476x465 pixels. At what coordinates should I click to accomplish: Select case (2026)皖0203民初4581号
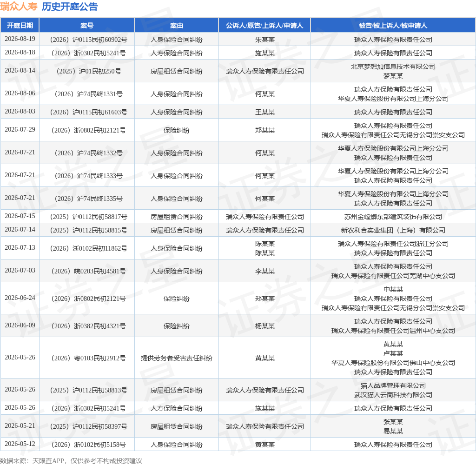(x=89, y=271)
